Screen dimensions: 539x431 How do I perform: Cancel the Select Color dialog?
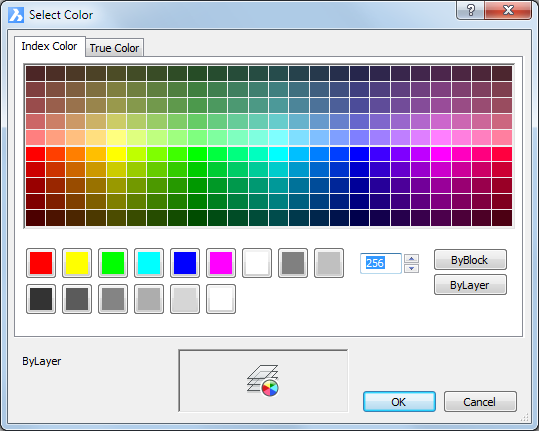coord(480,401)
